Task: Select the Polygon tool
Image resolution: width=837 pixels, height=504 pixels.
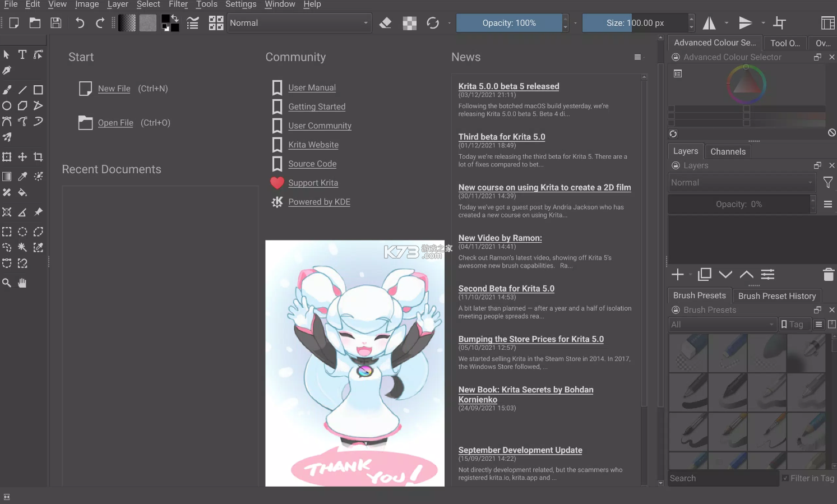Action: (22, 105)
